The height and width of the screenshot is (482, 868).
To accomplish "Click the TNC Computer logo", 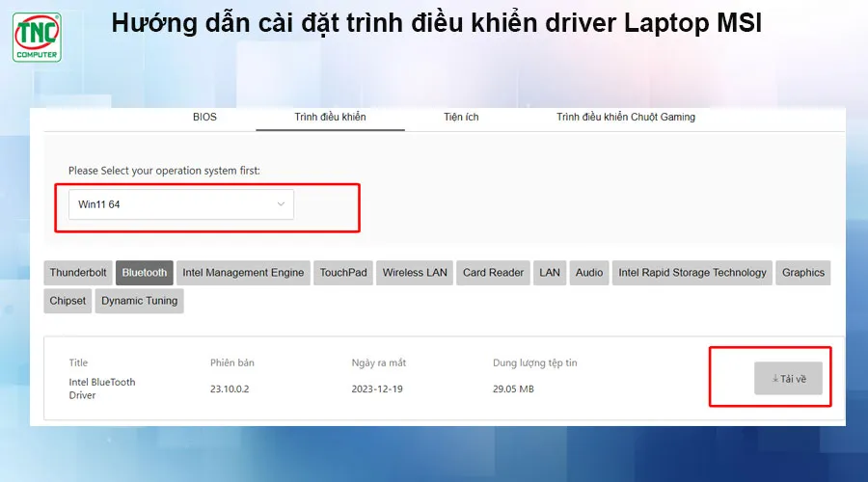I will point(37,37).
